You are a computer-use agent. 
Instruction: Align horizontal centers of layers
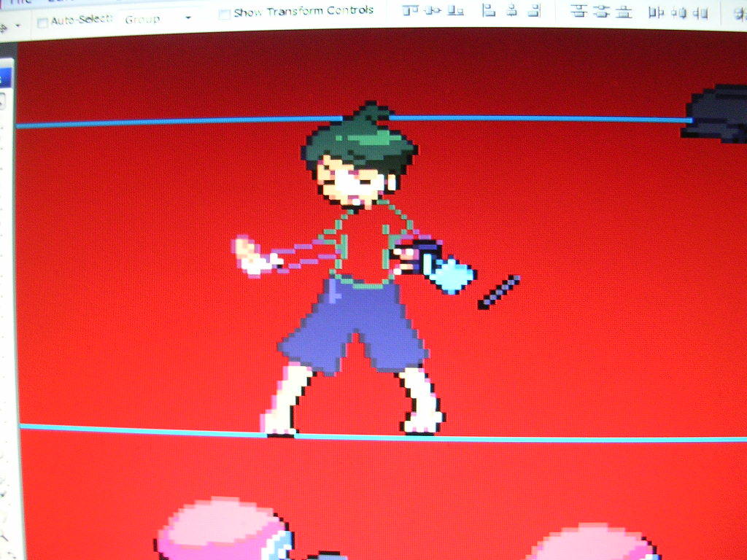pos(512,10)
